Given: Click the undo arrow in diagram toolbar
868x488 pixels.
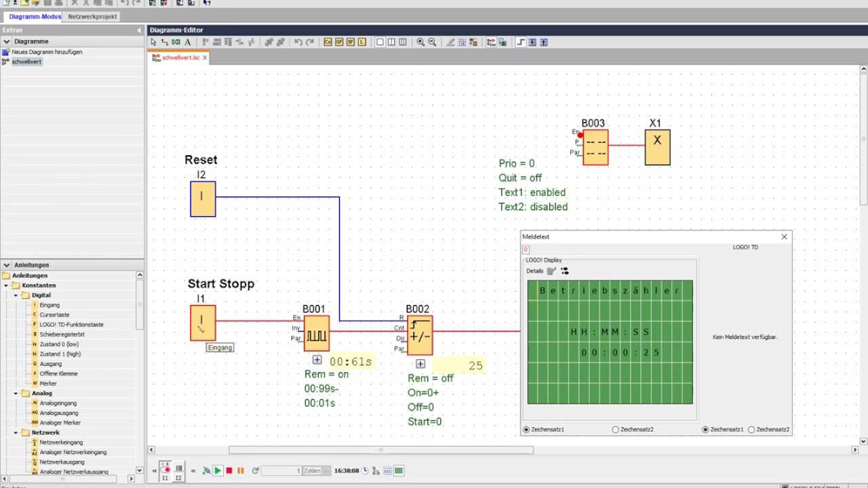Looking at the screenshot, I should click(298, 42).
